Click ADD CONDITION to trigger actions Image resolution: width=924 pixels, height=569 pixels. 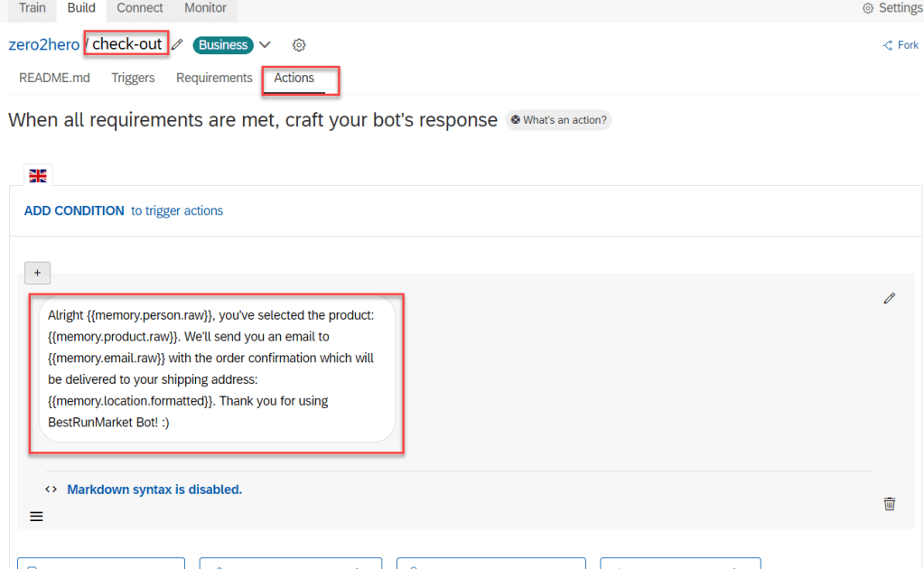point(74,210)
